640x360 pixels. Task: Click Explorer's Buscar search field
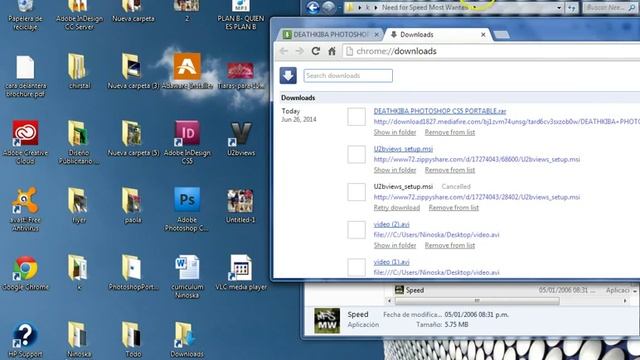[610, 7]
